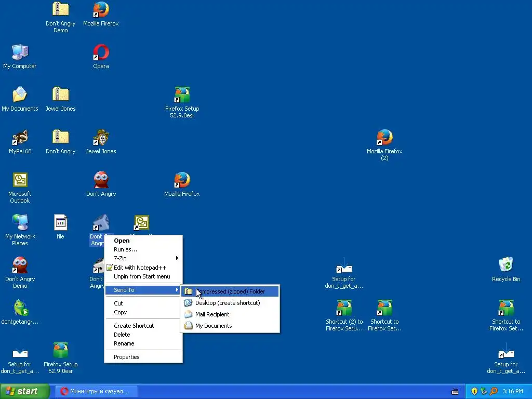This screenshot has height=399, width=532.
Task: Select the highlighted Dont Angry dice shortcut
Action: [101, 223]
